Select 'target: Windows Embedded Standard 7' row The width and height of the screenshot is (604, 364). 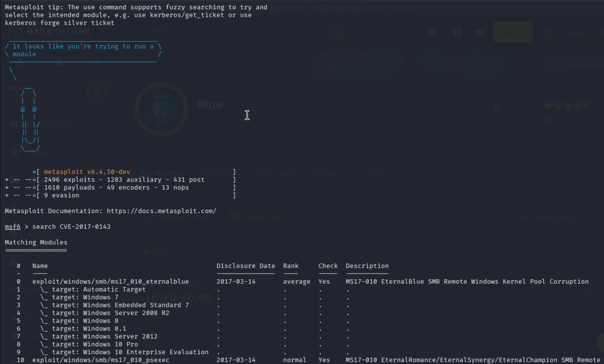114,305
